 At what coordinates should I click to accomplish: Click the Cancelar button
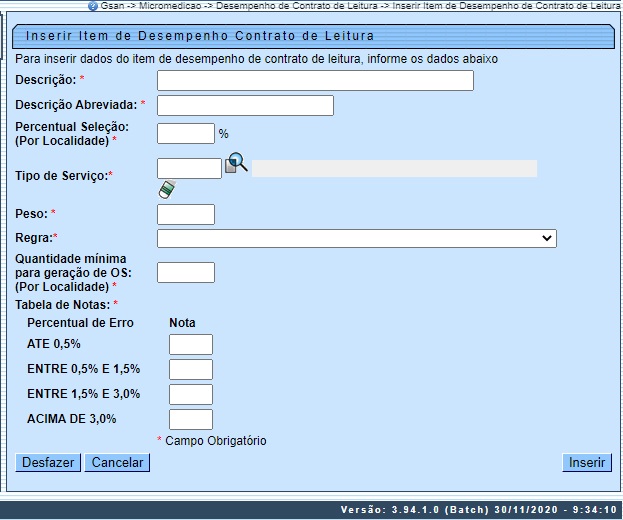click(117, 462)
